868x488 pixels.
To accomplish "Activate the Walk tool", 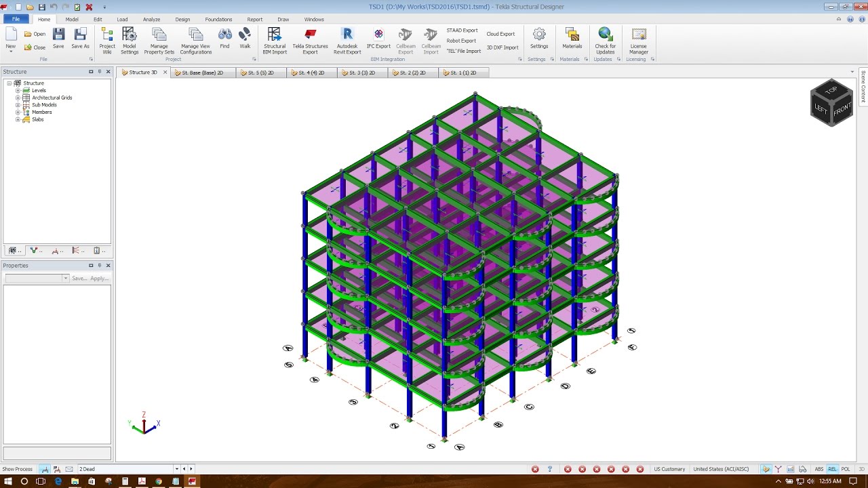I will 244,37.
